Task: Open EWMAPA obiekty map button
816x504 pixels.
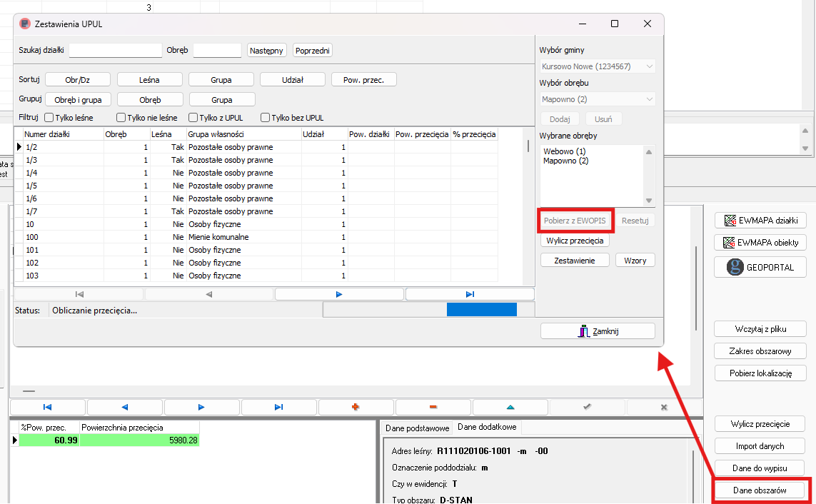Action: coord(760,243)
